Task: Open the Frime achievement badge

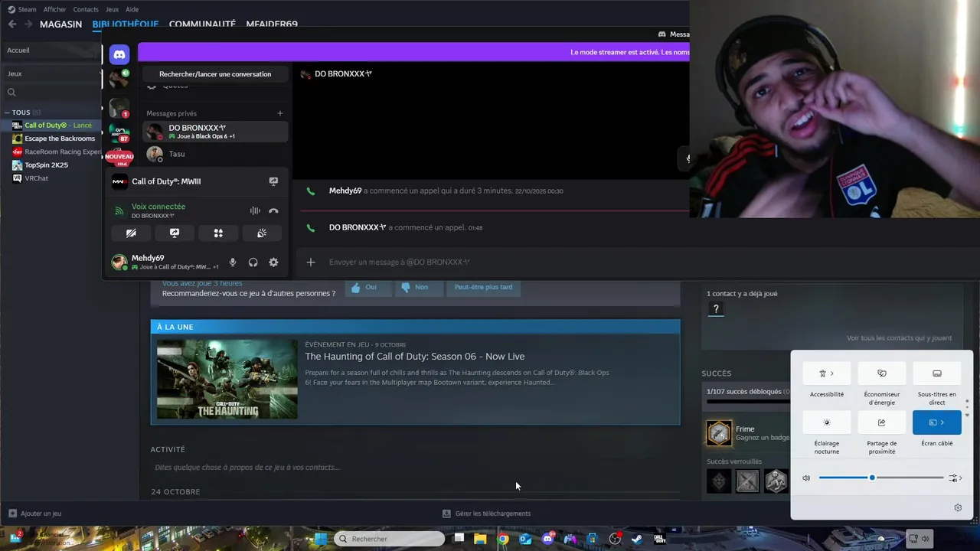Action: 719,433
